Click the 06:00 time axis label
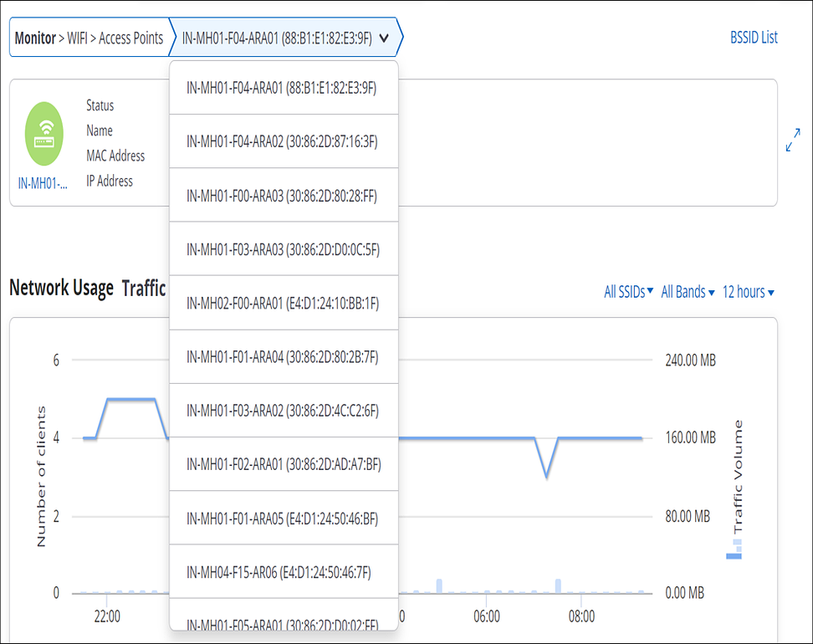813x644 pixels. (486, 616)
